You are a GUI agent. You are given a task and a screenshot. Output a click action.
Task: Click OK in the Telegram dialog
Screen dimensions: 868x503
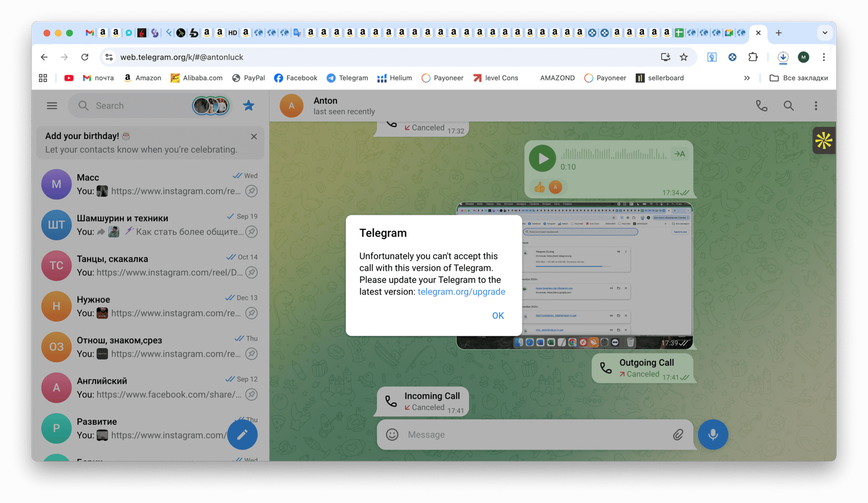497,316
